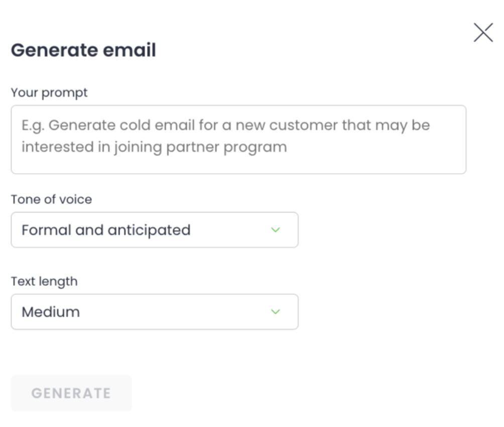Click the Medium text length selector
504x427 pixels.
tap(154, 312)
